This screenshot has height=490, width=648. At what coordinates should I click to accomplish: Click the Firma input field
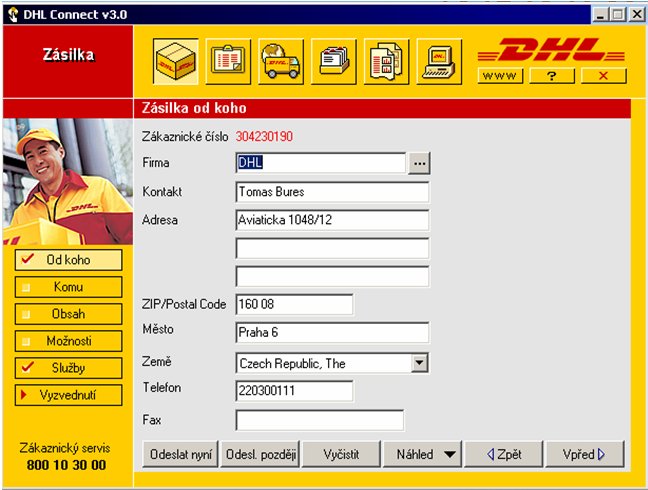[321, 163]
